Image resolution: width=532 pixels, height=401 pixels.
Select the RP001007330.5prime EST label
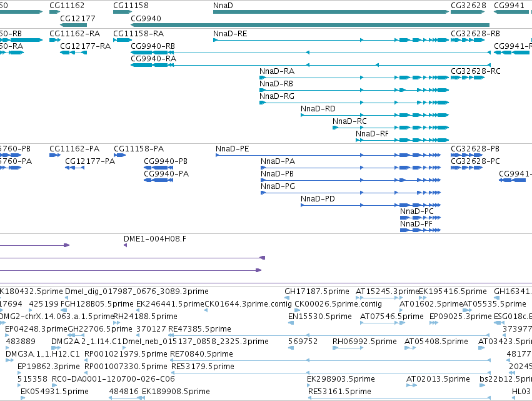pyautogui.click(x=126, y=367)
